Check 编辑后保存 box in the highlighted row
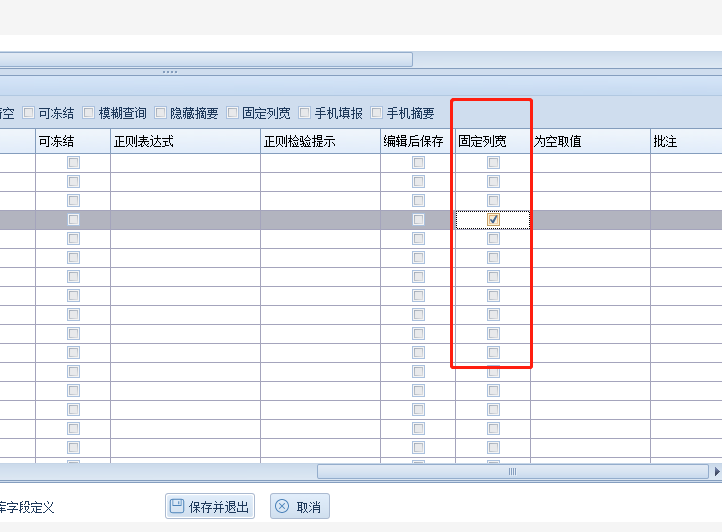The image size is (722, 532). point(418,219)
